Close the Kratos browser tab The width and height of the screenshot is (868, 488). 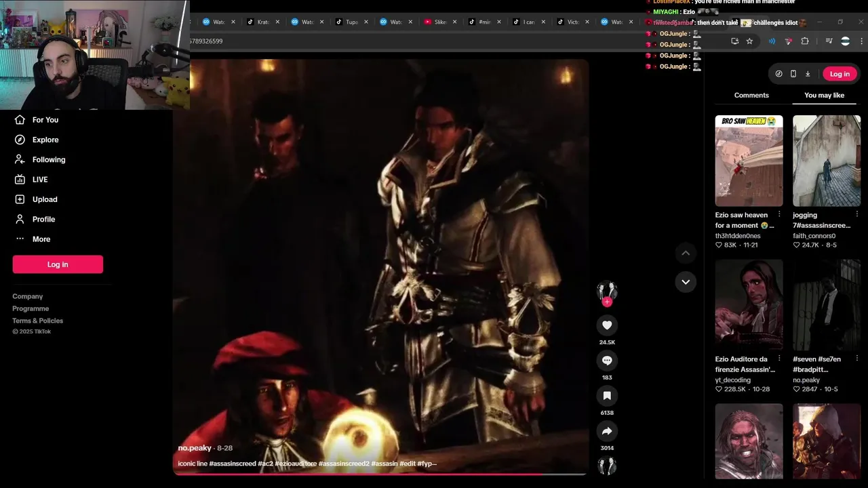click(277, 22)
